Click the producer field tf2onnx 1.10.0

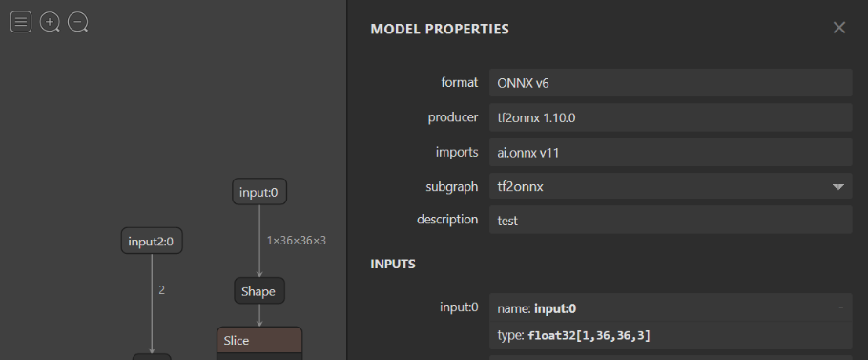click(x=671, y=117)
